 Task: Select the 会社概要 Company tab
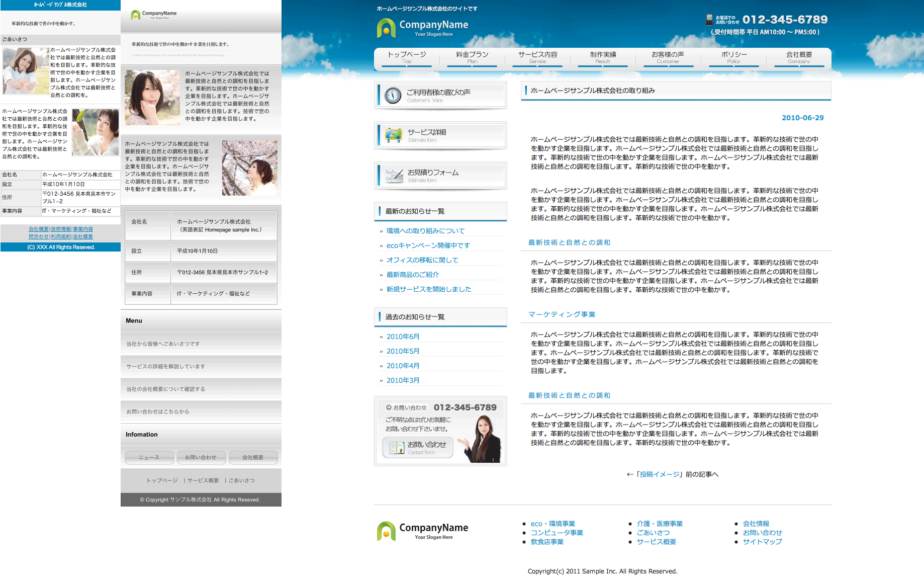tap(799, 57)
